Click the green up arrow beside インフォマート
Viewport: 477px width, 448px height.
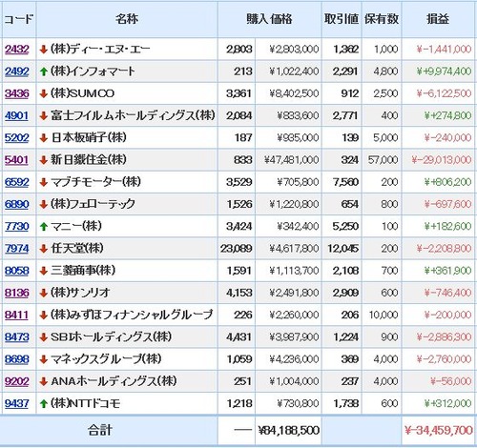coord(44,71)
